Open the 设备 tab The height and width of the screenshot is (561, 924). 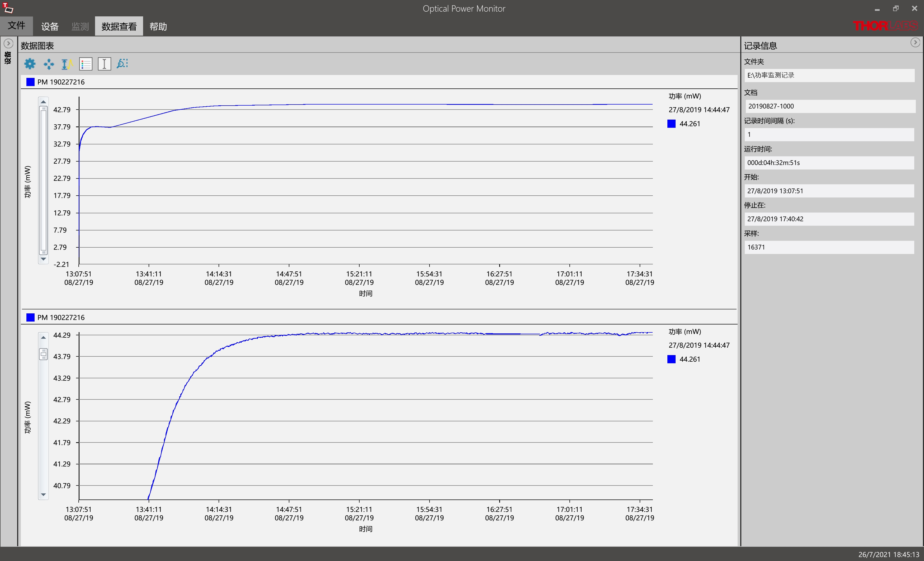(50, 26)
